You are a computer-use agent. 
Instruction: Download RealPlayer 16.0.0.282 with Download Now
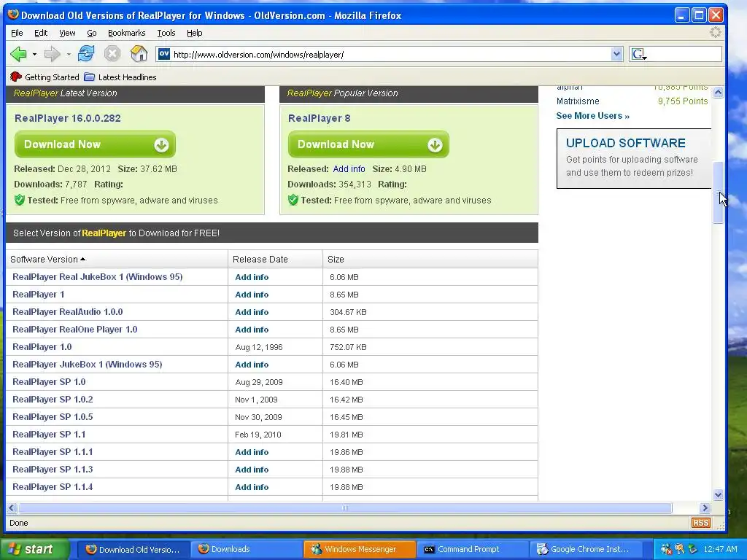(95, 144)
